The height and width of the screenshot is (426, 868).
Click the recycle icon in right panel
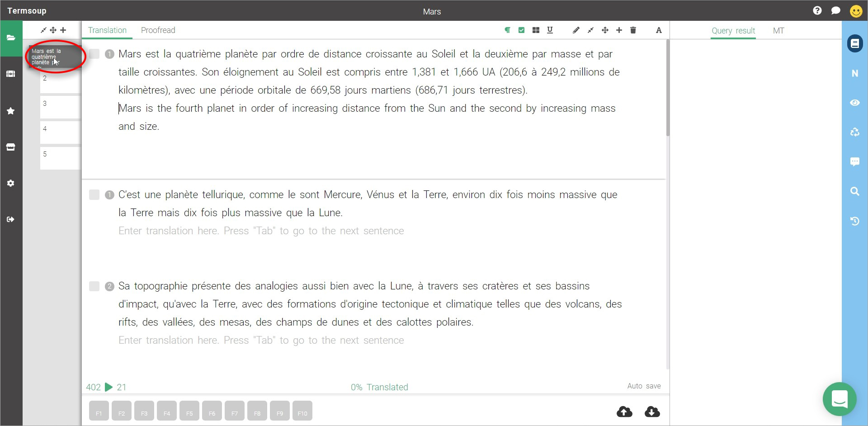(x=855, y=132)
